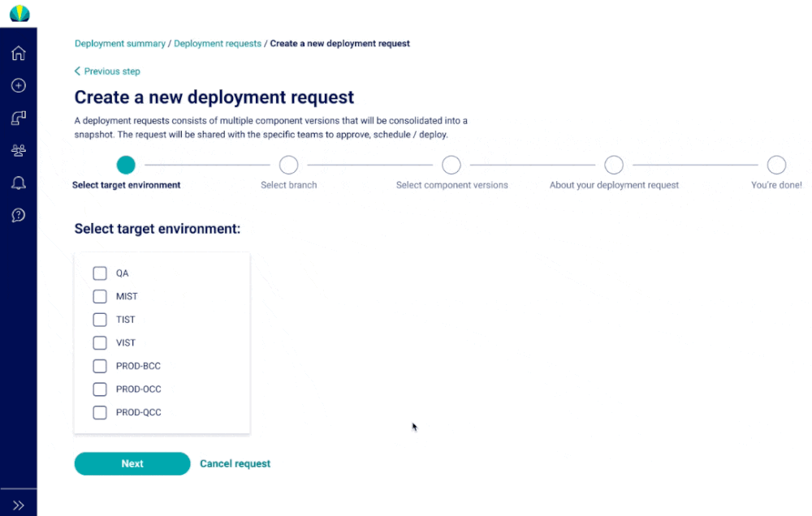Viewport: 812px width, 516px height.
Task: Select the PROD-BCC environment
Action: point(99,365)
